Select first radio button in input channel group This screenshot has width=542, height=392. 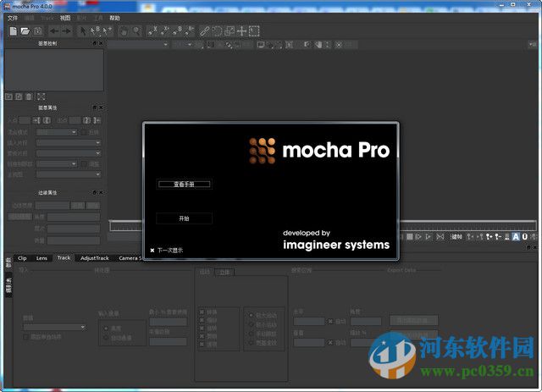point(107,328)
